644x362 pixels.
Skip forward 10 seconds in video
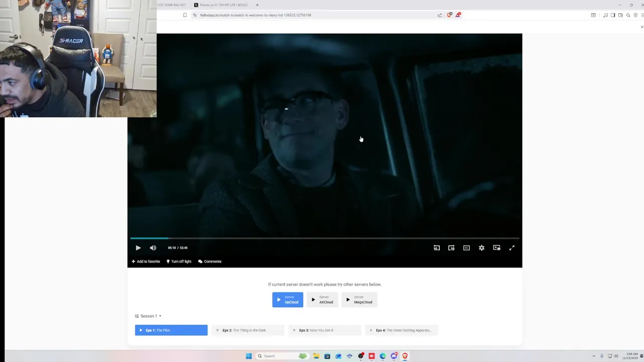451,248
